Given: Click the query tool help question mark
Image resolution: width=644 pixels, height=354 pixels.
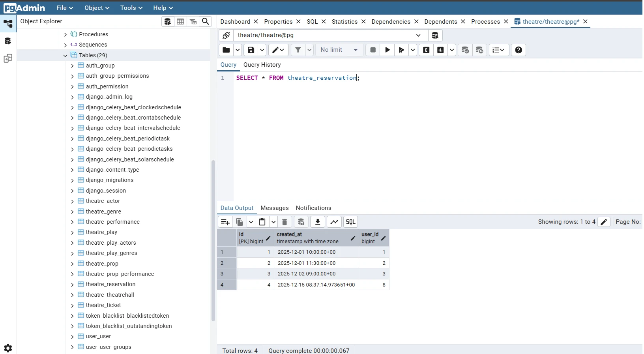Looking at the screenshot, I should click(519, 50).
